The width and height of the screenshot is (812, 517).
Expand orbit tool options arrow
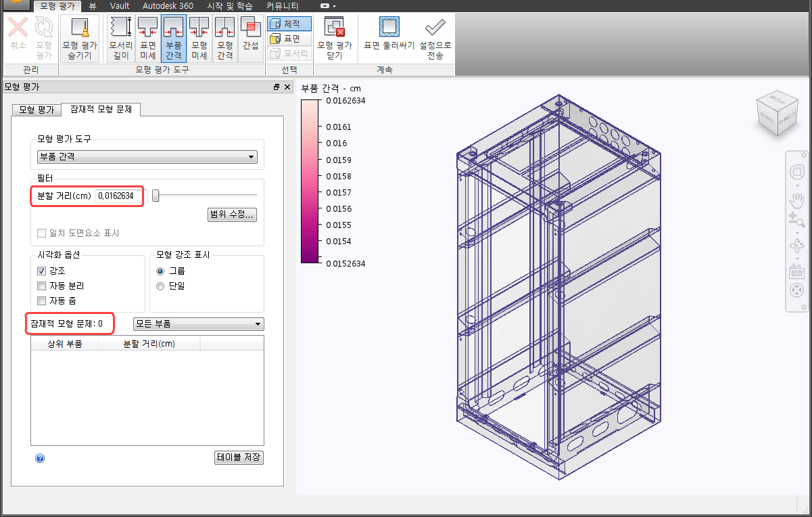[796, 258]
